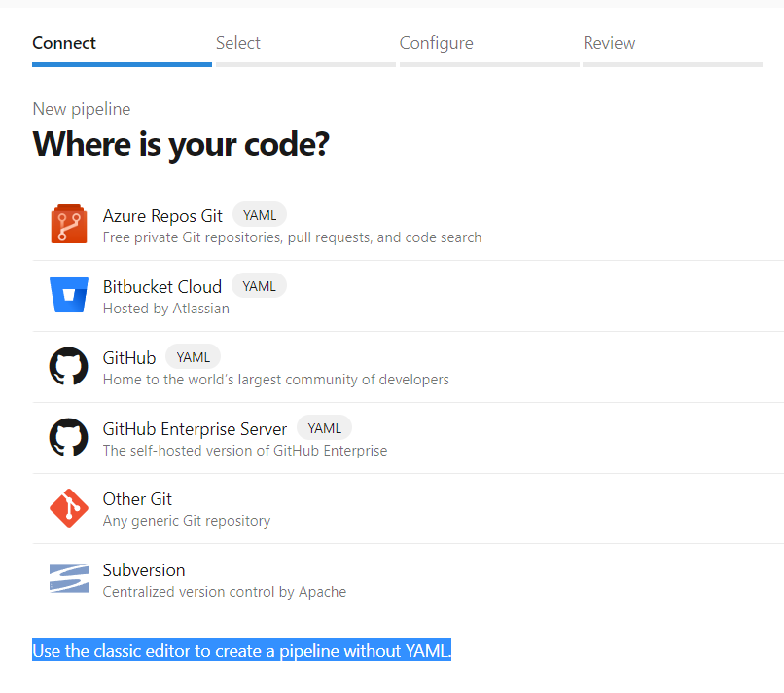Pick Other Git repository option
Image resolution: width=784 pixels, height=693 pixels.
pyautogui.click(x=408, y=509)
